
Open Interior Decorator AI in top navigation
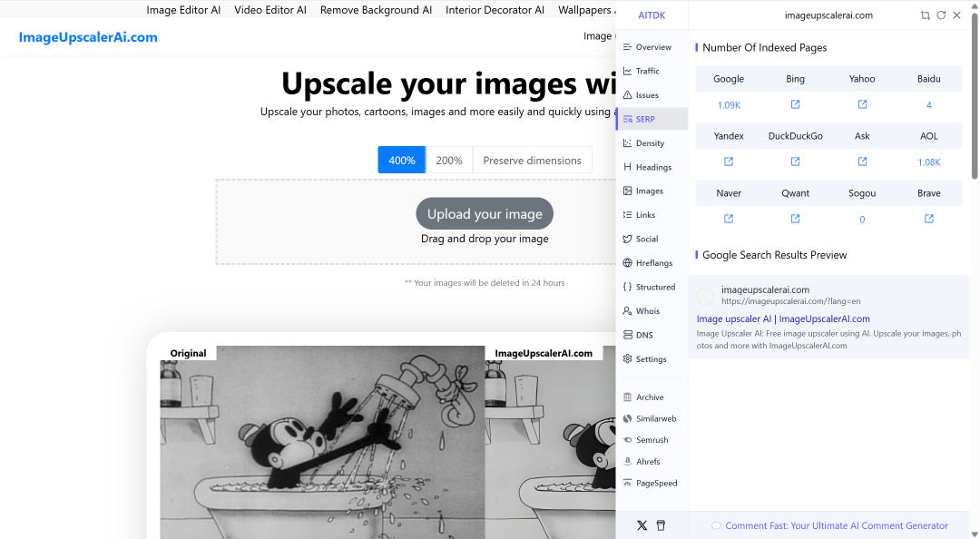point(495,10)
